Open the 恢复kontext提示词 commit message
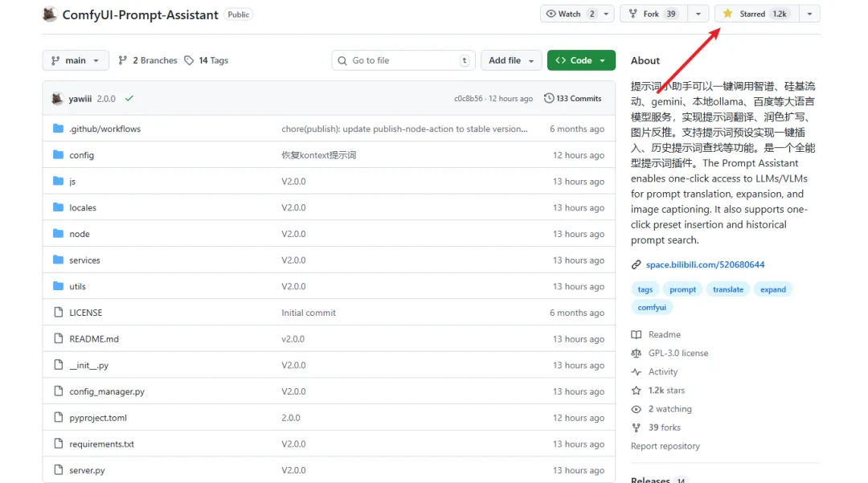 tap(319, 155)
